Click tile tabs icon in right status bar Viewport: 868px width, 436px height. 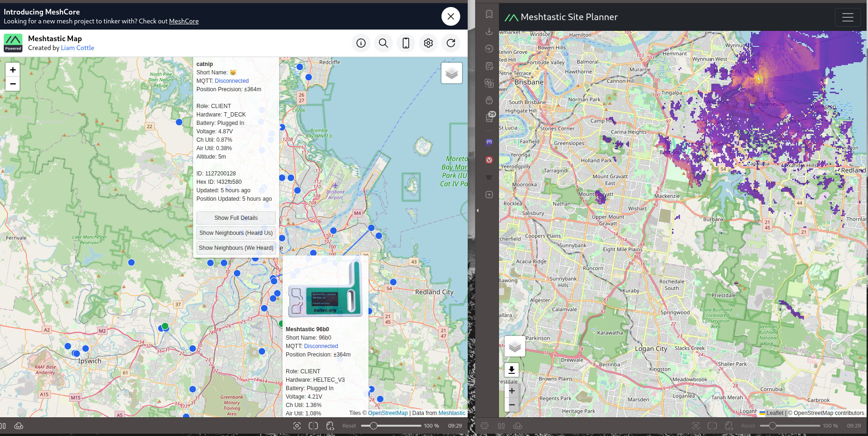712,426
